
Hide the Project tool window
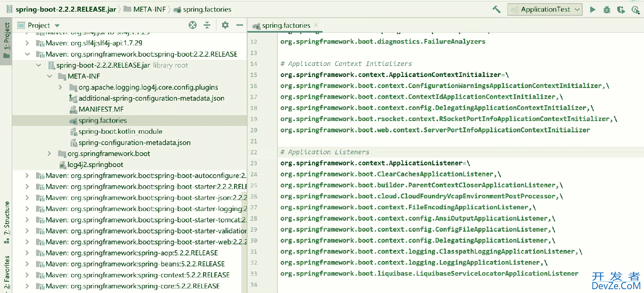click(x=239, y=25)
